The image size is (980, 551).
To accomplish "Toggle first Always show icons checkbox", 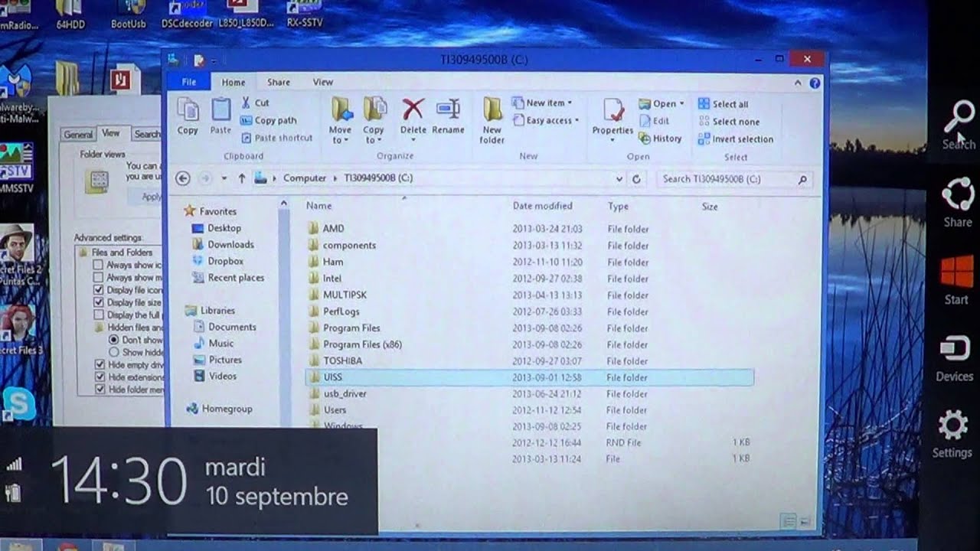I will point(98,265).
